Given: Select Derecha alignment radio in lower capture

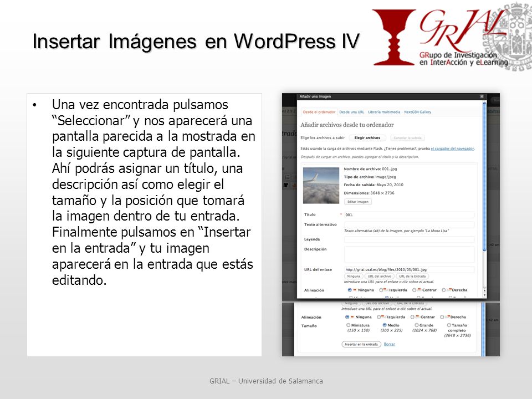Looking at the screenshot, I should pyautogui.click(x=442, y=317).
